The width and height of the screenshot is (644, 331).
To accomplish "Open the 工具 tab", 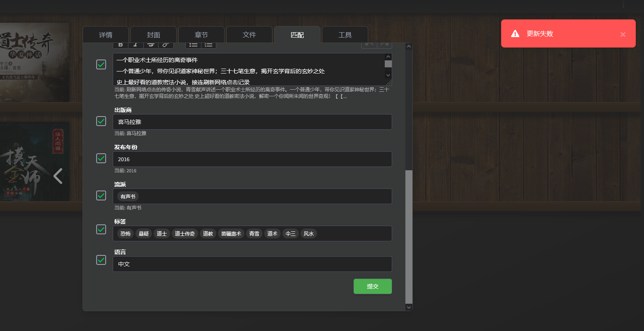I will point(345,35).
